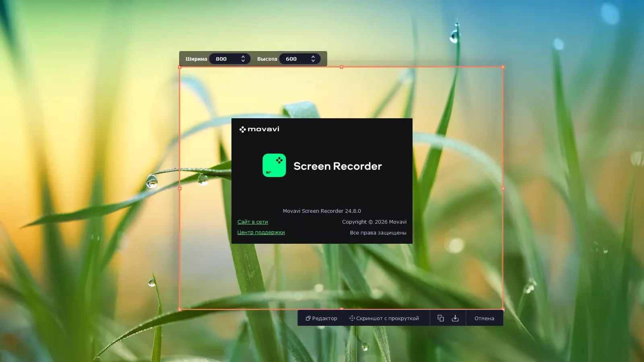Screen dimensions: 644x362
Task: Open the Центр поддержки link
Action: pos(261,232)
